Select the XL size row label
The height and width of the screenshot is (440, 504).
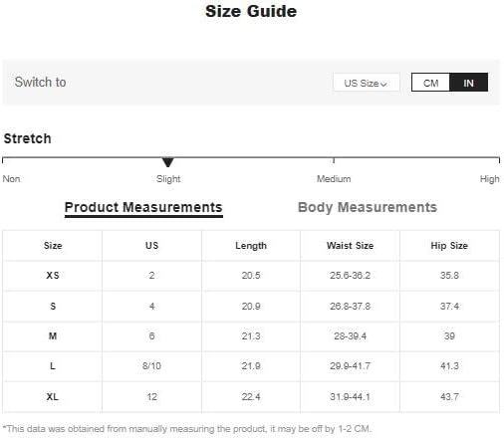pyautogui.click(x=52, y=396)
